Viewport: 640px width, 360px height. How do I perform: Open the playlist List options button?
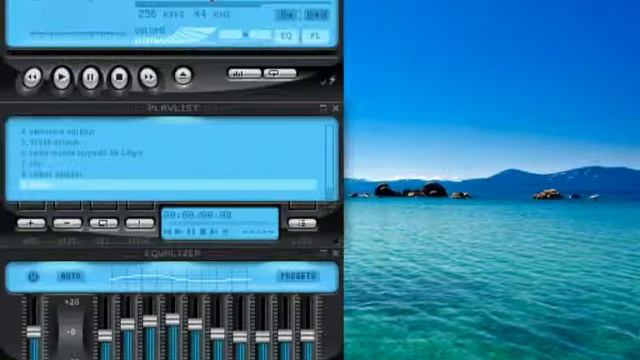pos(302,223)
